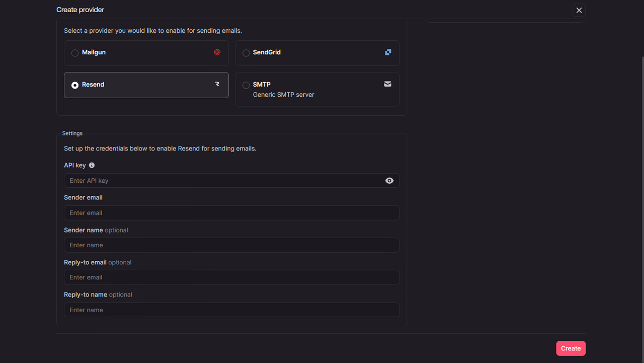The height and width of the screenshot is (363, 644).
Task: Focus the Sender name input field
Action: click(x=231, y=245)
